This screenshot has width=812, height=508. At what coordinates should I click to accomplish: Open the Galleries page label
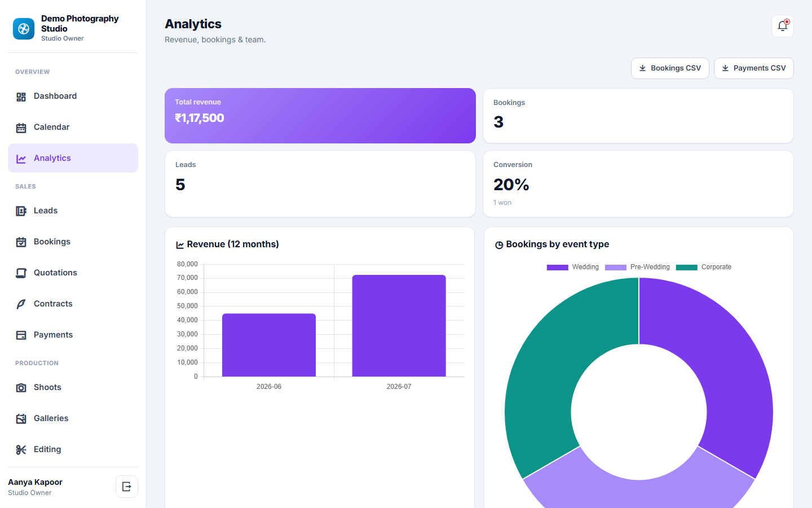click(x=51, y=418)
